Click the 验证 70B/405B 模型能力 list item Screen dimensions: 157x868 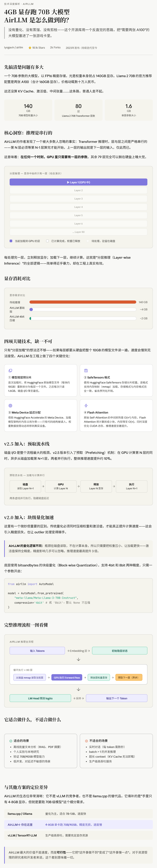pyautogui.click(x=29, y=757)
